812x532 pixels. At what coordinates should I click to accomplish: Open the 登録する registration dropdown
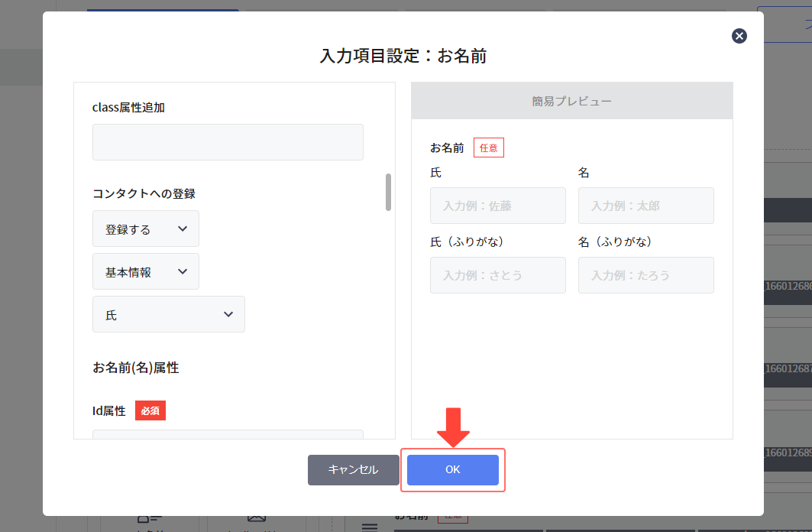click(x=146, y=229)
